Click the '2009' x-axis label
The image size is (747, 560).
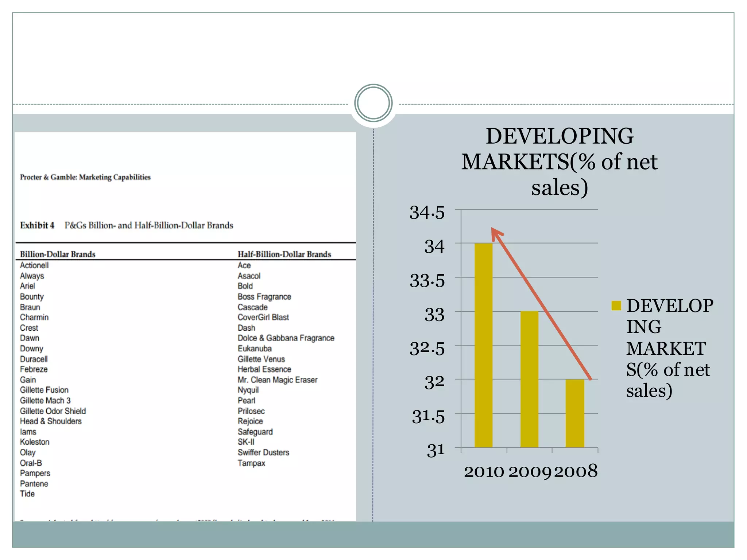tap(530, 472)
